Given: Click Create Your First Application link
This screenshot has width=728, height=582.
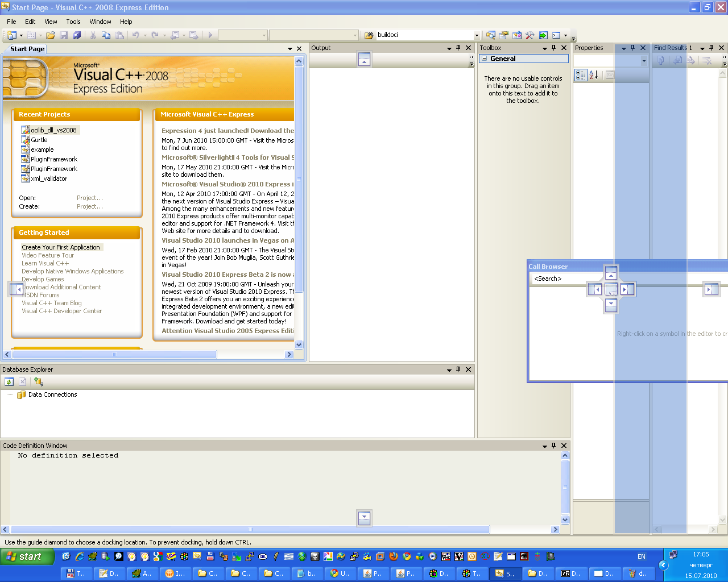Looking at the screenshot, I should pyautogui.click(x=61, y=247).
